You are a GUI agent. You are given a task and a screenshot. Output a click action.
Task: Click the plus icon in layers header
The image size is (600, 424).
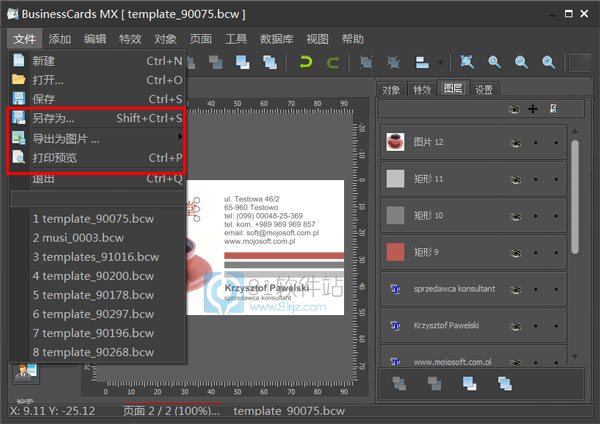(532, 108)
